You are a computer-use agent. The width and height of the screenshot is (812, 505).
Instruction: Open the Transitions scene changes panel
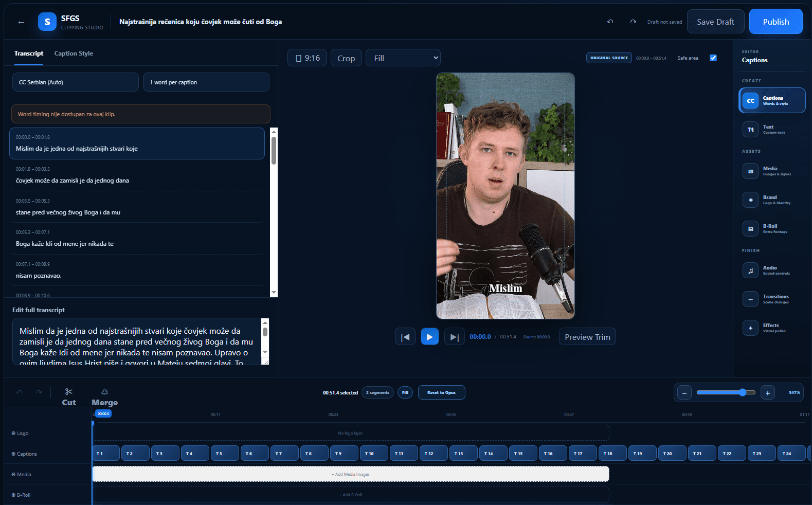point(772,299)
